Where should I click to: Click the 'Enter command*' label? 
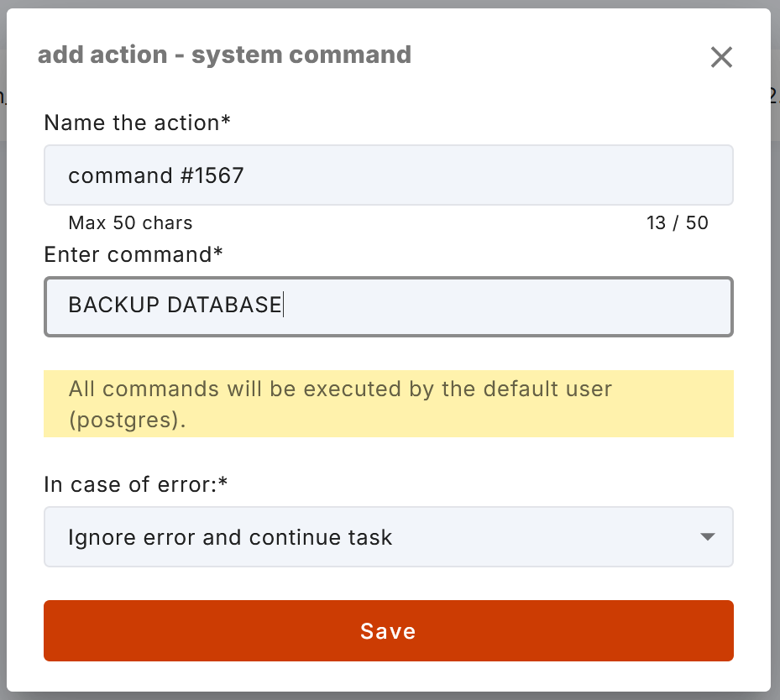pos(133,254)
